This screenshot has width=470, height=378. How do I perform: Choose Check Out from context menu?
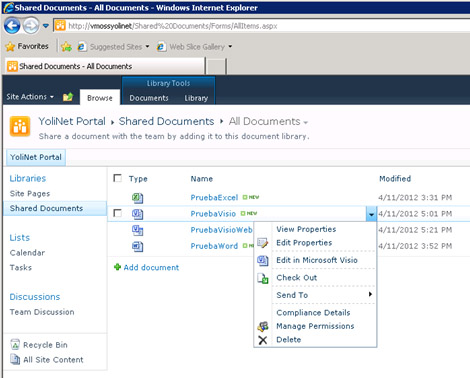(297, 278)
